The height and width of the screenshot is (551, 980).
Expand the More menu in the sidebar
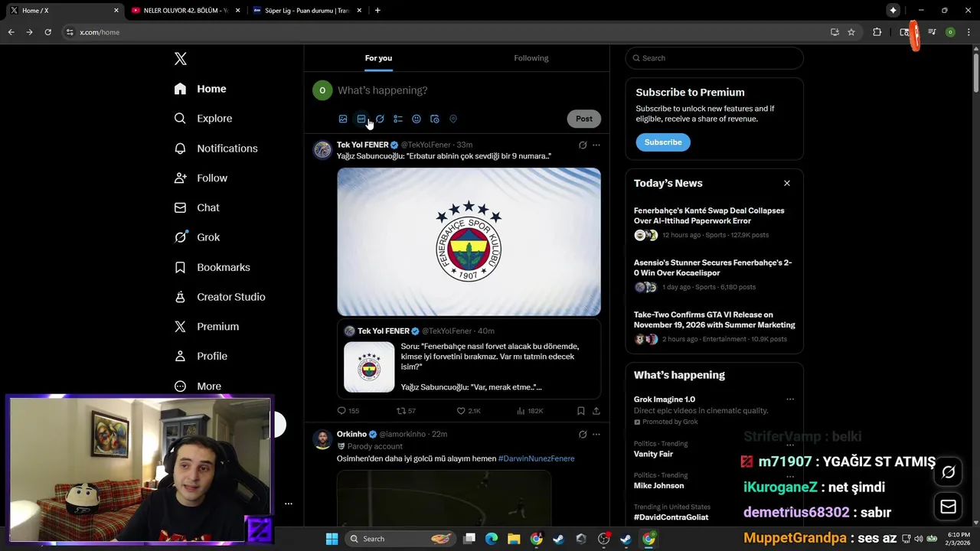[198, 386]
